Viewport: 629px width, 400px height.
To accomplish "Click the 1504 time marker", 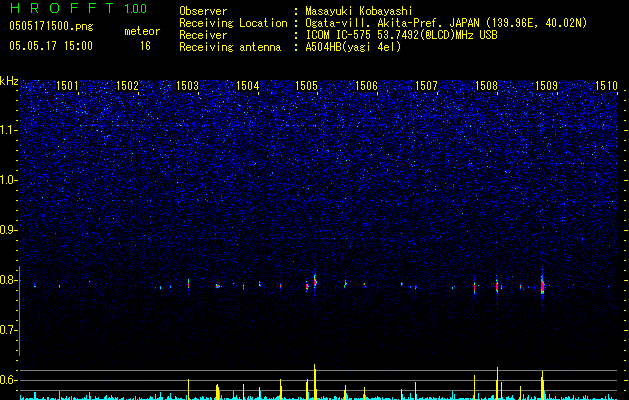I will click(247, 85).
